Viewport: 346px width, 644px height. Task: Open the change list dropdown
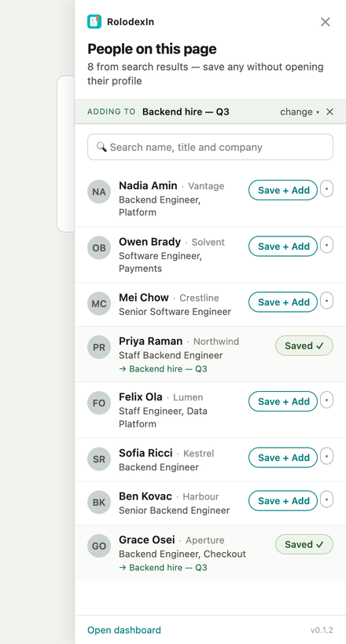[300, 112]
